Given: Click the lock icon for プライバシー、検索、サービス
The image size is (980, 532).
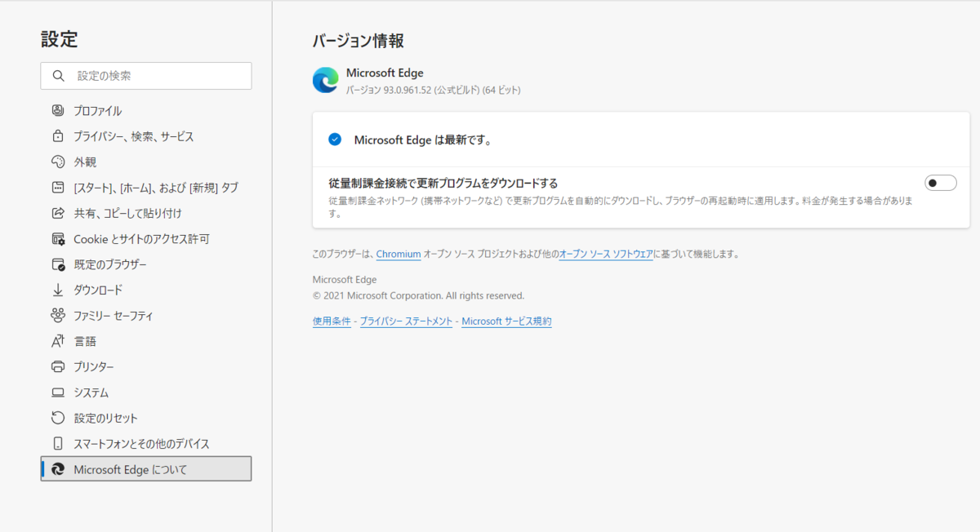Looking at the screenshot, I should [58, 136].
